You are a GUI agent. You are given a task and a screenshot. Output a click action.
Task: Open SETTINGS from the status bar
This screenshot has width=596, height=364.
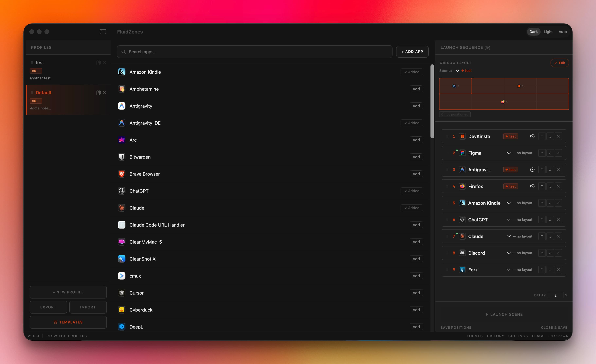tap(518, 336)
